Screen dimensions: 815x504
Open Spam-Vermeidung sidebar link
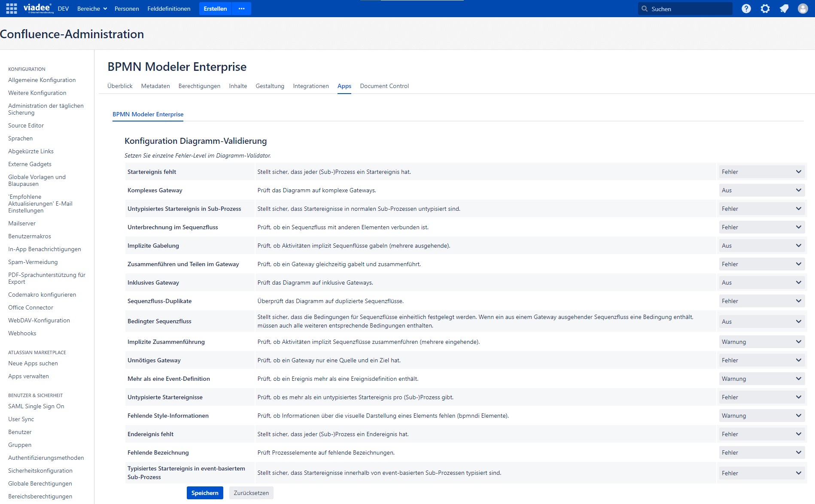tap(33, 262)
